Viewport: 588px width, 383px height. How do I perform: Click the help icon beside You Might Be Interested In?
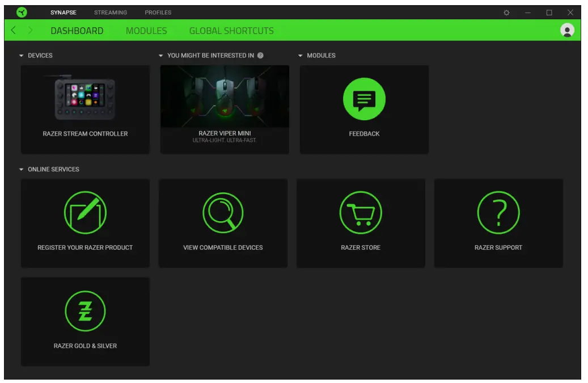click(x=260, y=56)
